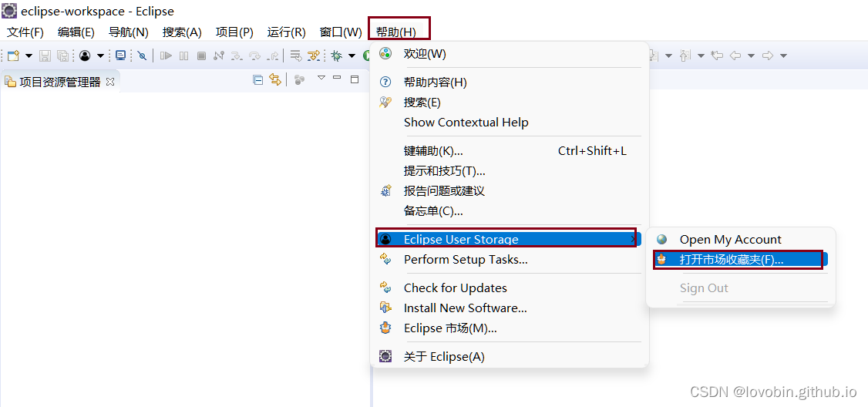868x407 pixels.
Task: Click the gray filter circles icon
Action: [x=299, y=79]
